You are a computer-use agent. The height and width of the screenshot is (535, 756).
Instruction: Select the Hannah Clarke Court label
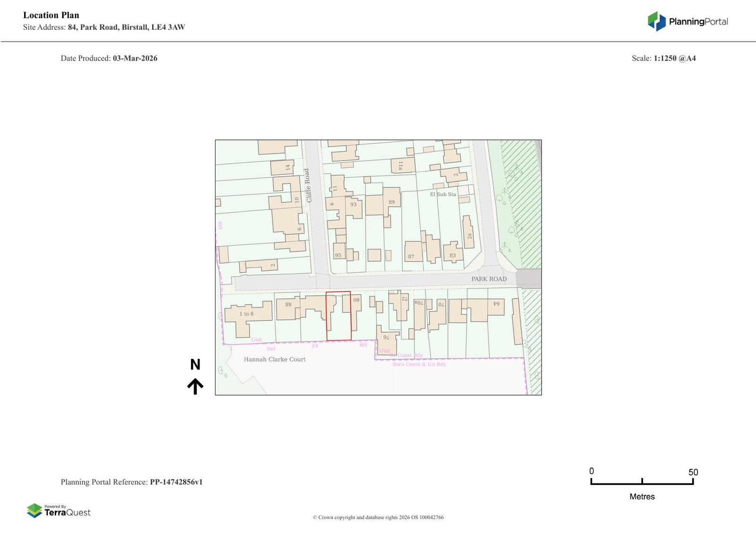click(x=275, y=359)
